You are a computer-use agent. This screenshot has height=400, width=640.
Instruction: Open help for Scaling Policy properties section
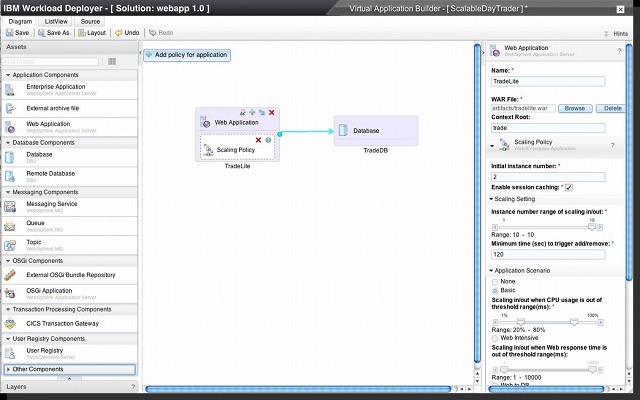click(613, 145)
